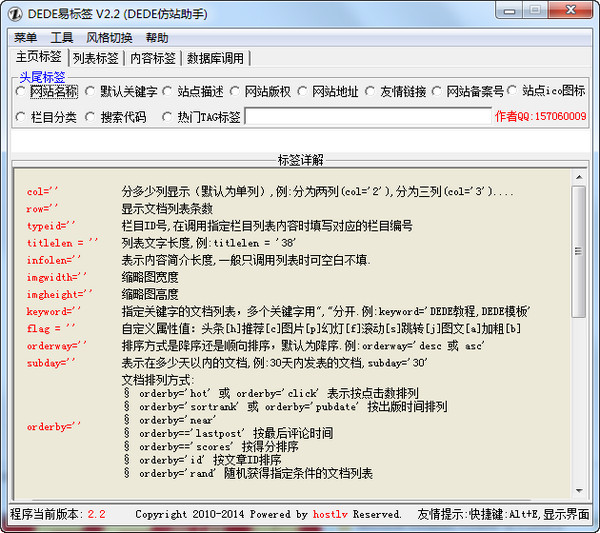Image resolution: width=600 pixels, height=533 pixels.
Task: Click the 标签详解 group title
Action: tap(300, 160)
